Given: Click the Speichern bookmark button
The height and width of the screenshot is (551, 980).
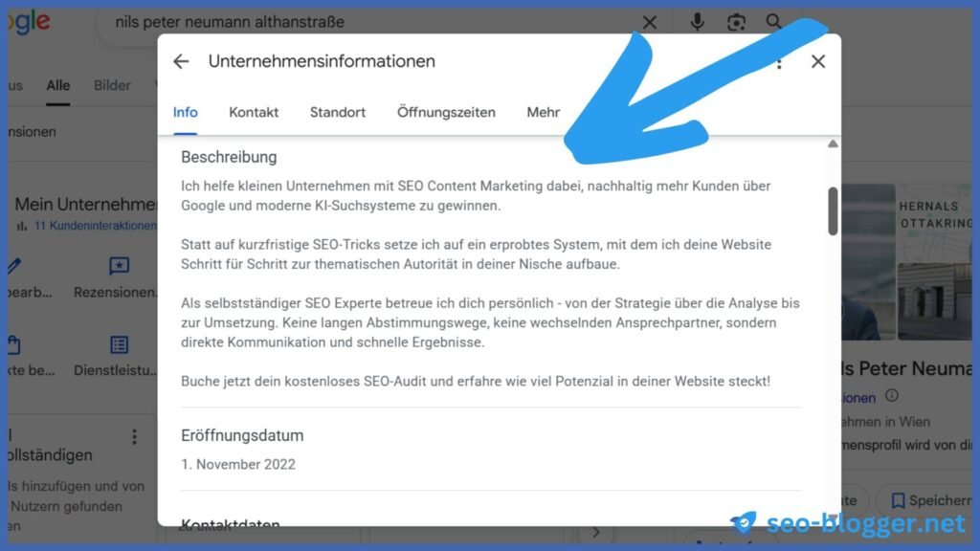Looking at the screenshot, I should coord(930,500).
